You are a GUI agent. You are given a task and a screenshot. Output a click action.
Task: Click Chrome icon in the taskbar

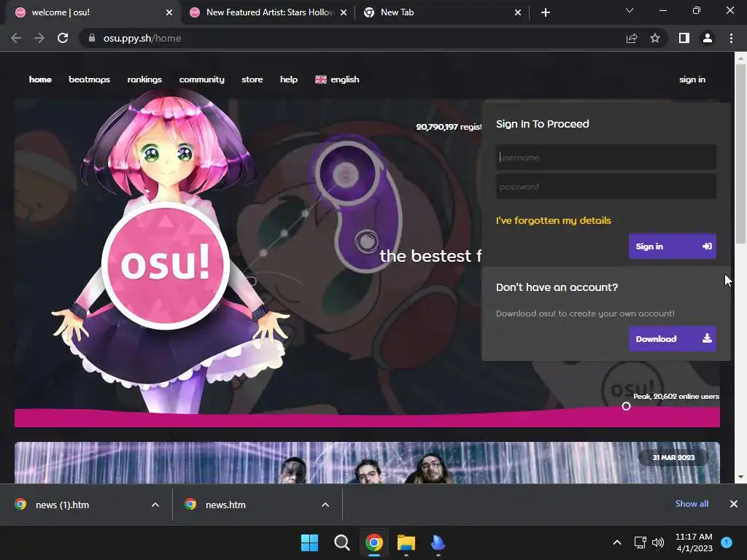(374, 542)
